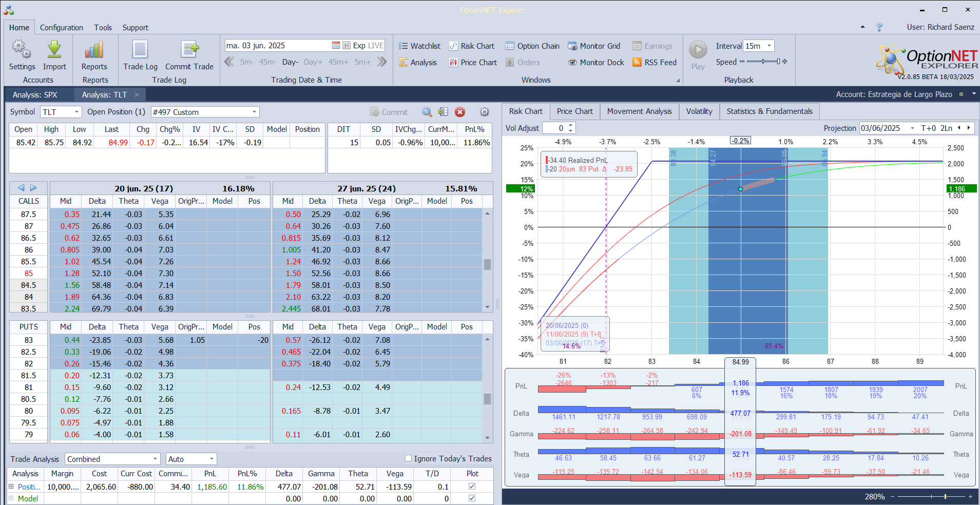This screenshot has height=505, width=980.
Task: Click the calls chain vertical scrollbar
Action: (487, 261)
